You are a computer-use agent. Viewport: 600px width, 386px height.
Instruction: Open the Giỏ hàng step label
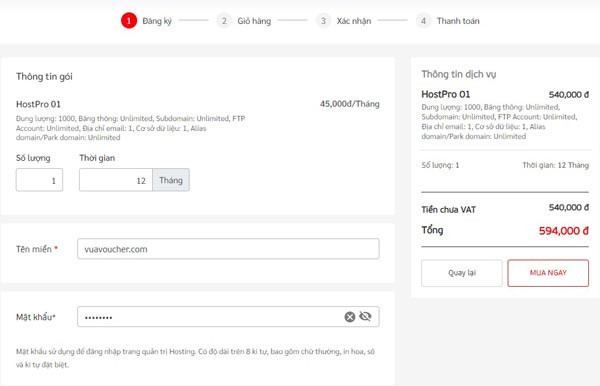tap(254, 21)
